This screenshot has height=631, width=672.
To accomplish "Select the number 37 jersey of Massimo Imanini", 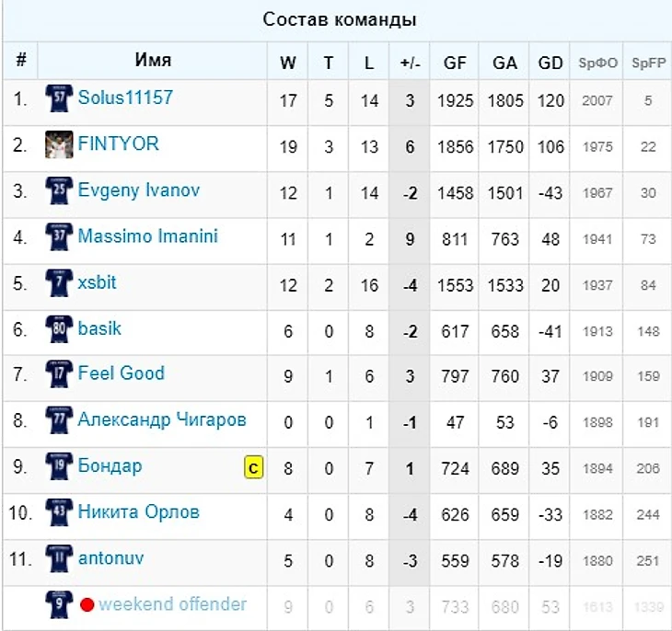I will pyautogui.click(x=59, y=237).
